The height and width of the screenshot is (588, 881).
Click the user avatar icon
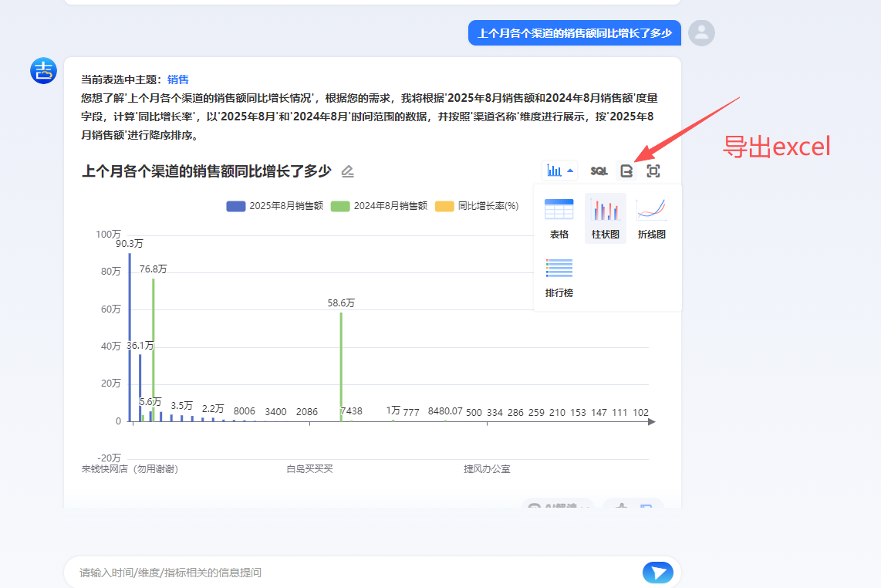[x=701, y=33]
